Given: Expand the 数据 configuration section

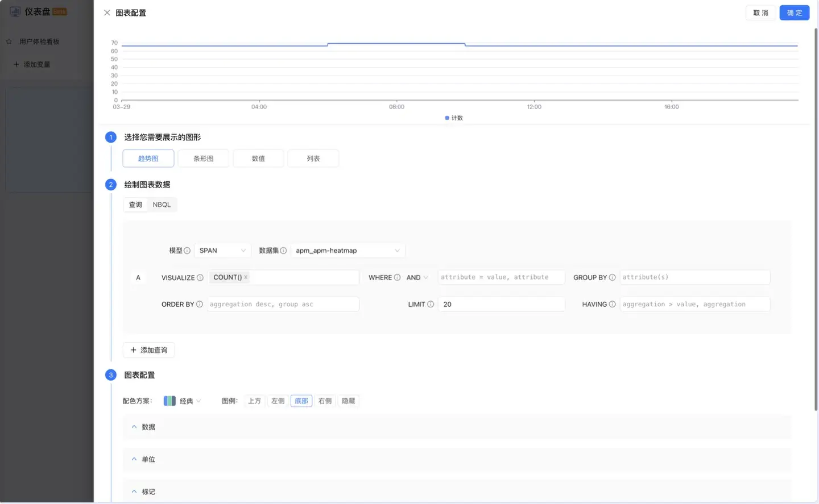Looking at the screenshot, I should (148, 427).
